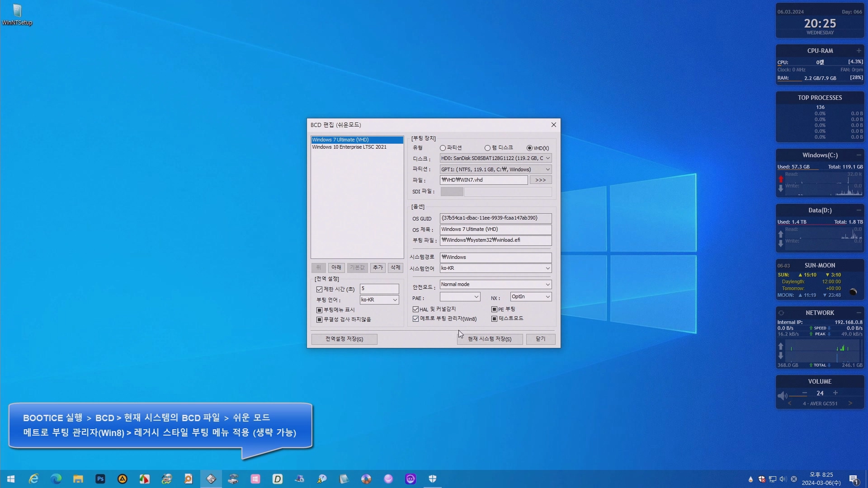Click the 제한 시간 value field
Image resolution: width=868 pixels, height=488 pixels.
coord(379,289)
